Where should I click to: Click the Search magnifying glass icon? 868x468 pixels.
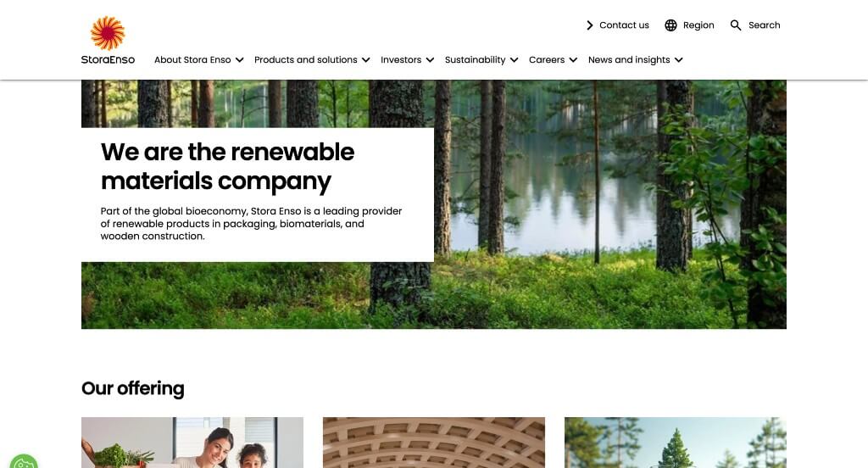pos(735,25)
